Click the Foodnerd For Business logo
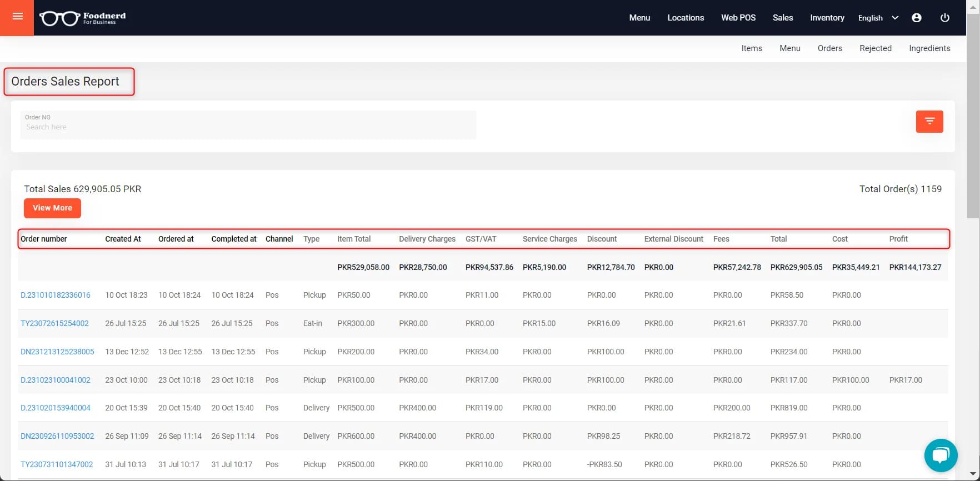The width and height of the screenshot is (980, 481). pos(83,18)
